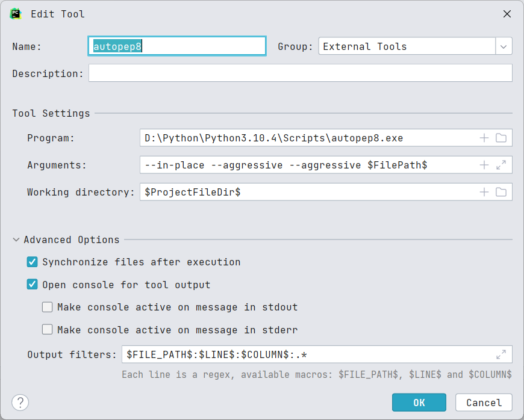524x420 pixels.
Task: Click the insert macro plus icon for Program
Action: click(484, 138)
